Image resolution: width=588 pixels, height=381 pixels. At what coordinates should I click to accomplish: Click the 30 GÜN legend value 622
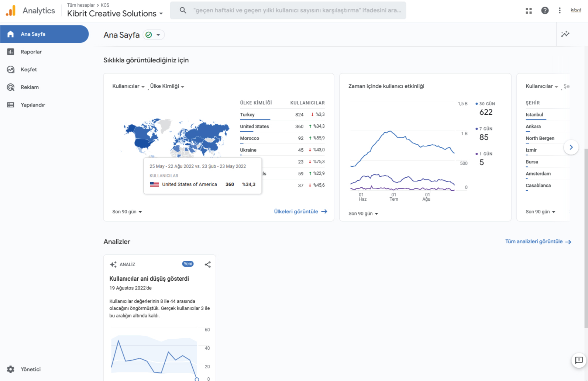point(486,112)
